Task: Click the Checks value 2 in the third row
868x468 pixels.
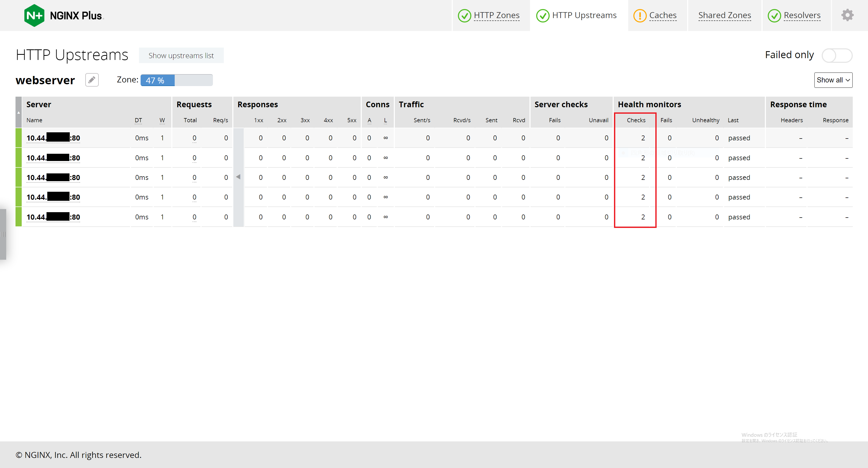Action: [643, 178]
